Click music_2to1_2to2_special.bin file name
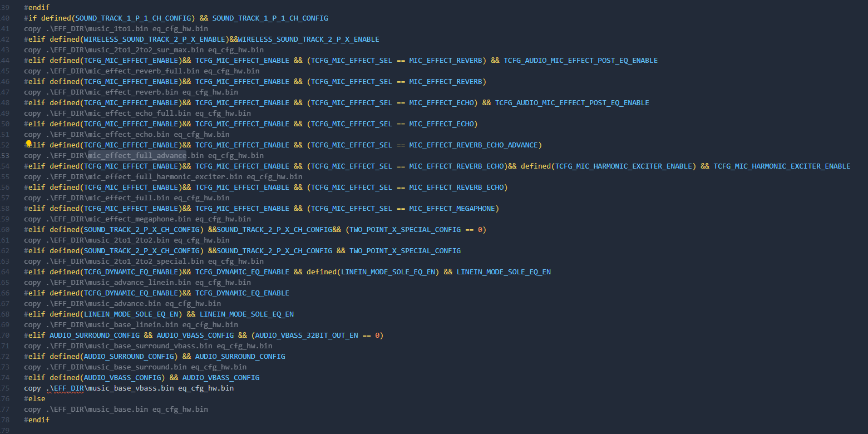Image resolution: width=868 pixels, height=434 pixels. 146,261
